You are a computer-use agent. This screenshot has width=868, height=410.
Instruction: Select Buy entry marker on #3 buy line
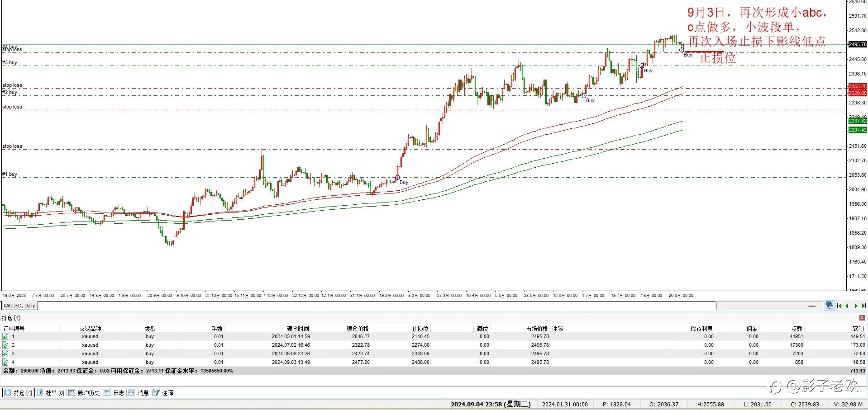coord(642,66)
